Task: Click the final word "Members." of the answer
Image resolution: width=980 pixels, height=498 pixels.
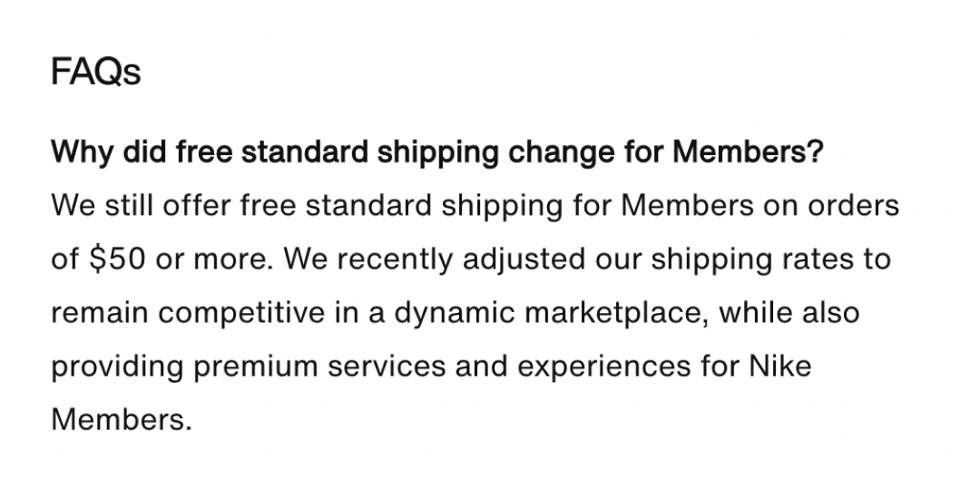Action: click(x=122, y=419)
